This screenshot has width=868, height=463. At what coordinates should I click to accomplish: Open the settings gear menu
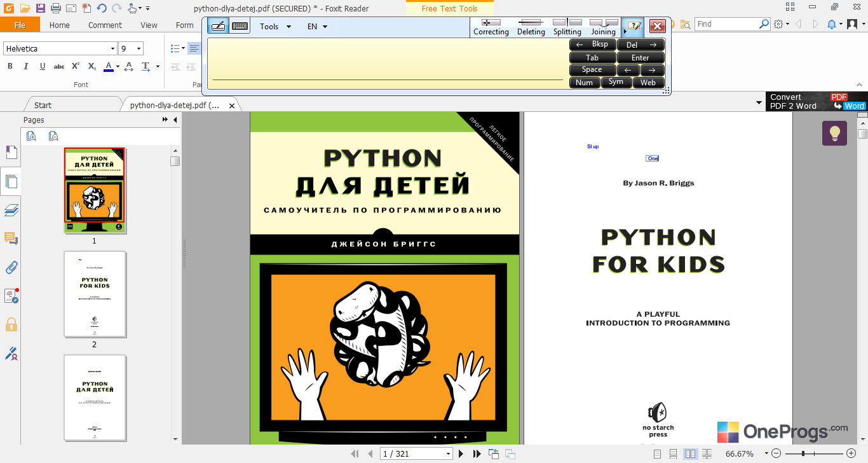pyautogui.click(x=780, y=24)
